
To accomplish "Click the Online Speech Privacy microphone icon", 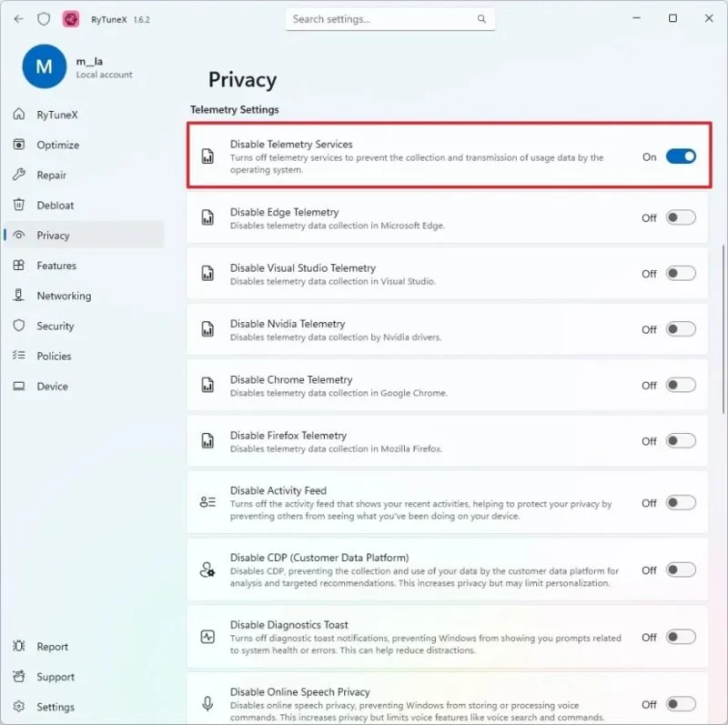I will pos(207,704).
